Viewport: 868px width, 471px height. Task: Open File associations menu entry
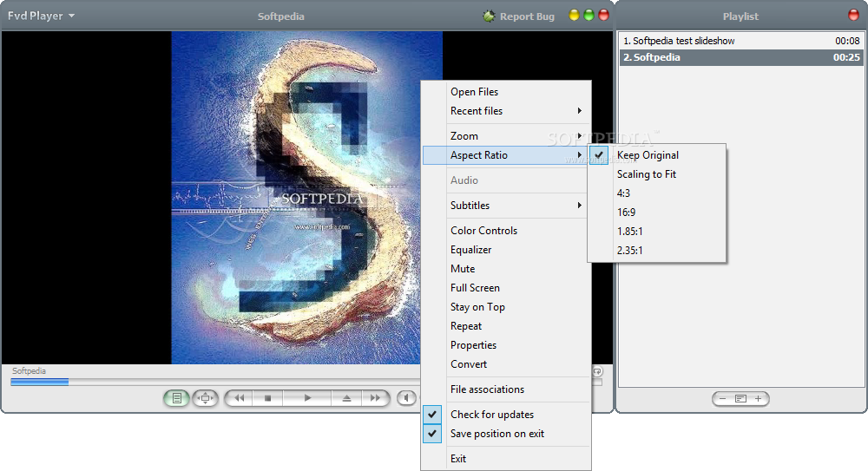coord(506,389)
